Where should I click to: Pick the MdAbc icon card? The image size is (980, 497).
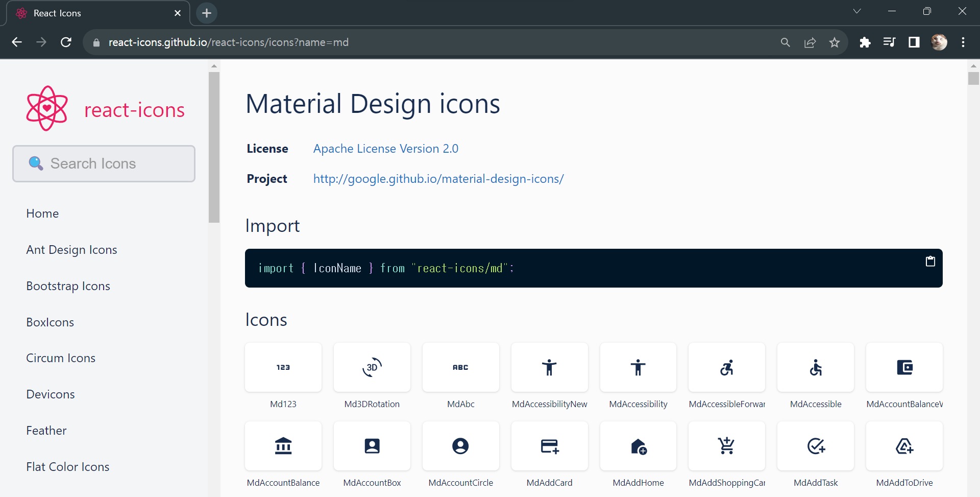tap(461, 367)
